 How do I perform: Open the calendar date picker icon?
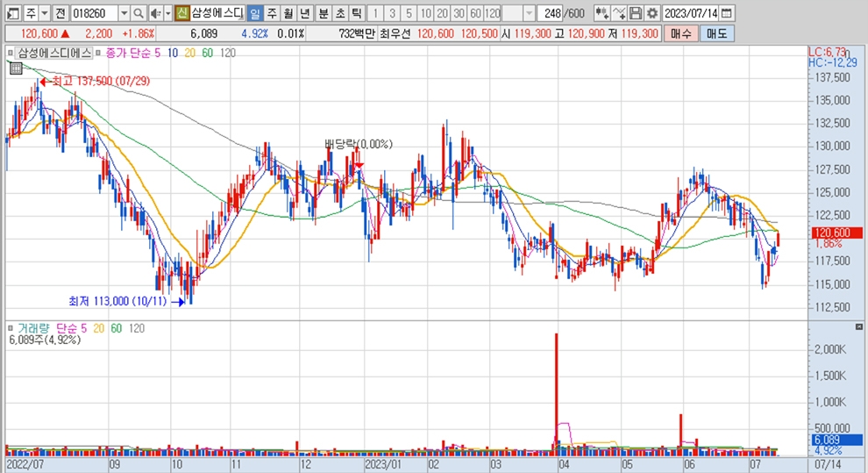(x=726, y=13)
